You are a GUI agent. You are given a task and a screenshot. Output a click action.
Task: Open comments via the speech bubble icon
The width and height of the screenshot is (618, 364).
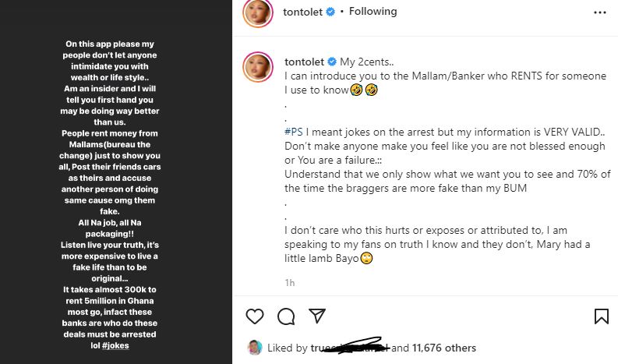coord(286,316)
